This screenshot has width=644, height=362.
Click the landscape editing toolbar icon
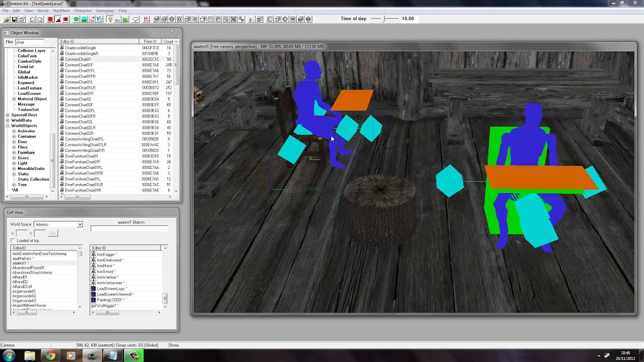click(84, 19)
